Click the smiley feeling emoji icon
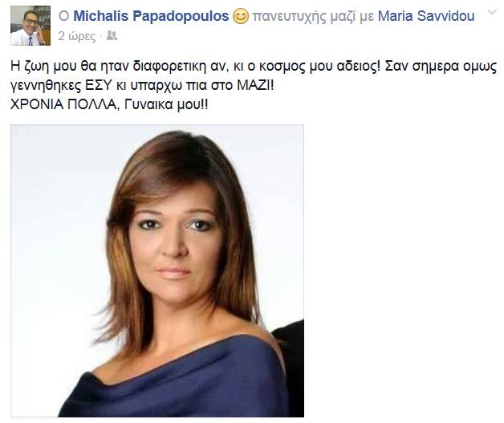 click(241, 16)
